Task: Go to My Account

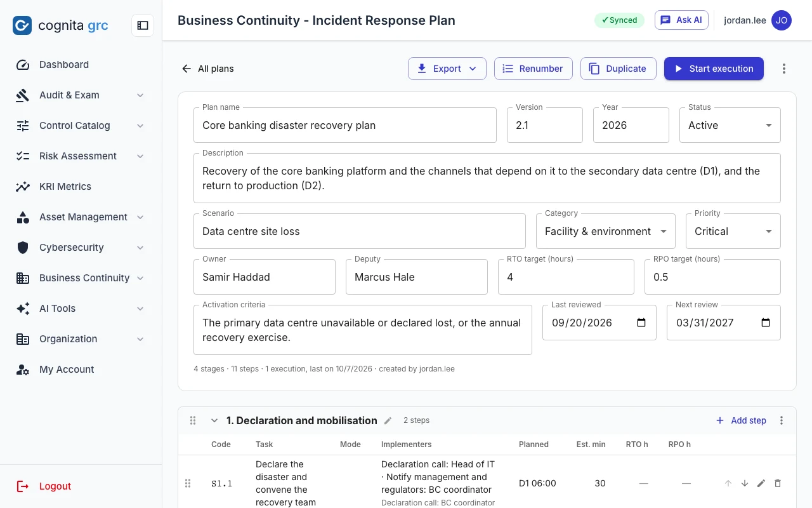Action: (x=81, y=370)
